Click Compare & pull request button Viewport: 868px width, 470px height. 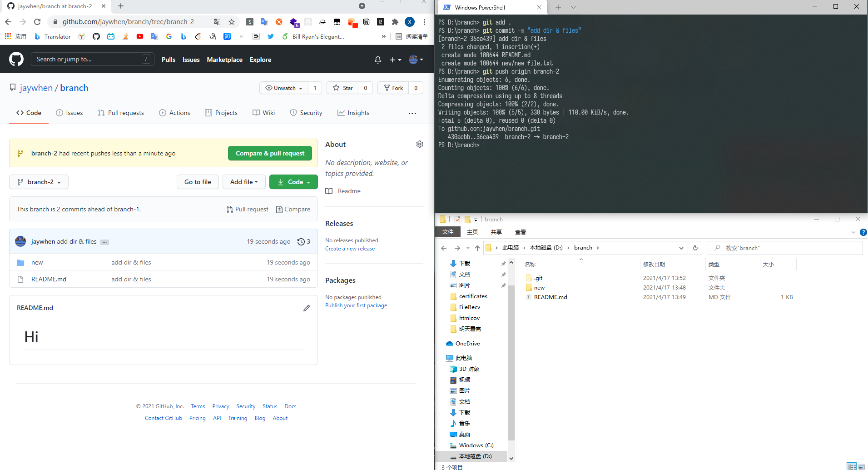point(270,153)
